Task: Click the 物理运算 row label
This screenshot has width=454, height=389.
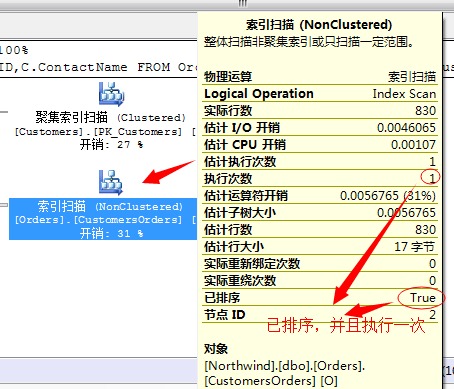Action: click(228, 77)
